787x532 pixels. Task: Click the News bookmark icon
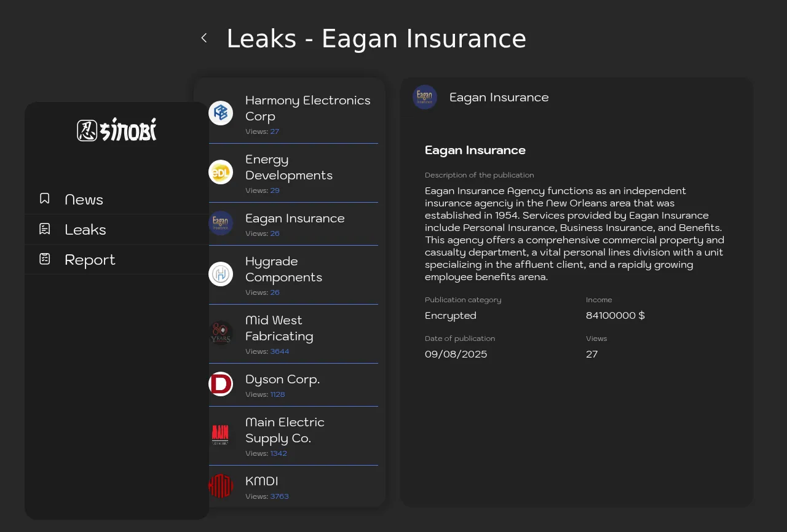pyautogui.click(x=45, y=198)
